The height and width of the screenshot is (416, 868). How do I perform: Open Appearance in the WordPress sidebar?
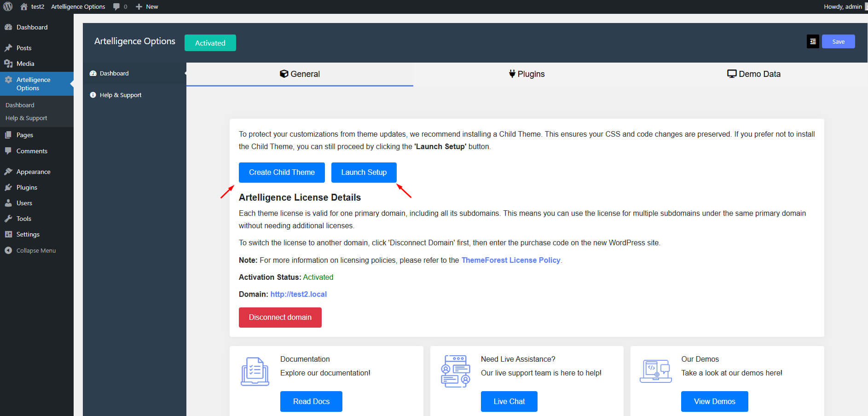pyautogui.click(x=33, y=172)
